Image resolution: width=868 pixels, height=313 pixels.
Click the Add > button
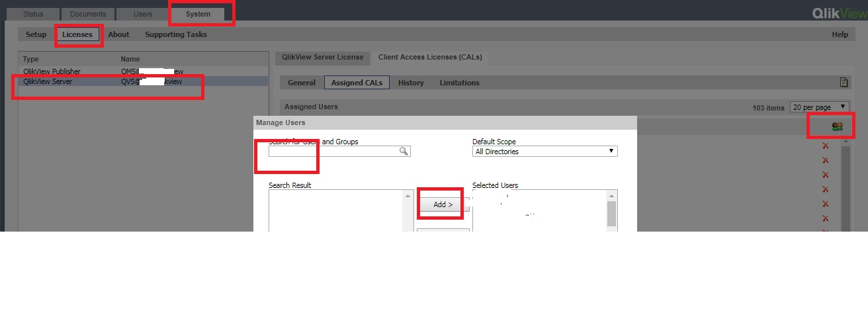(x=443, y=204)
